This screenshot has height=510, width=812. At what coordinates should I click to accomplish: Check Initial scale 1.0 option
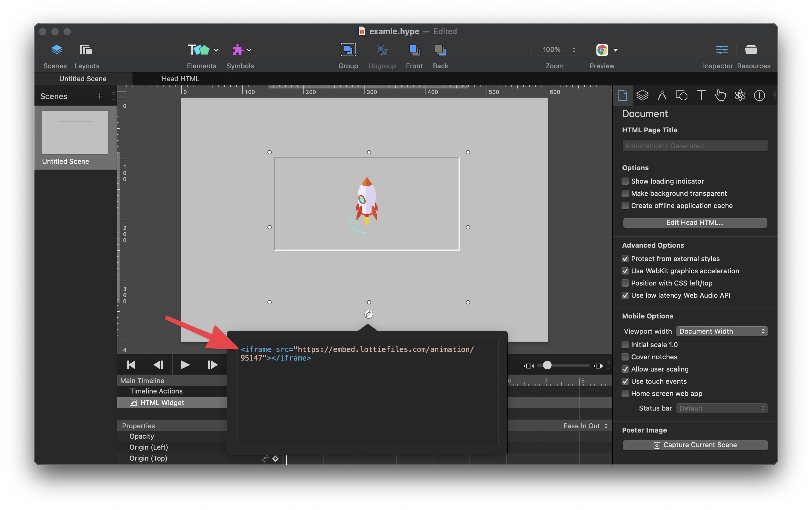click(x=625, y=345)
